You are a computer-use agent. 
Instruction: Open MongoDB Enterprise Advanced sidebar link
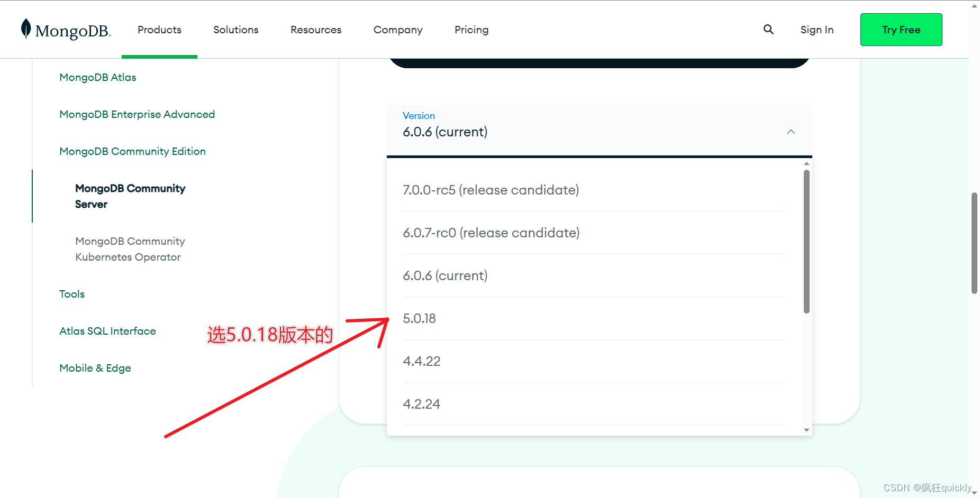[x=137, y=114]
